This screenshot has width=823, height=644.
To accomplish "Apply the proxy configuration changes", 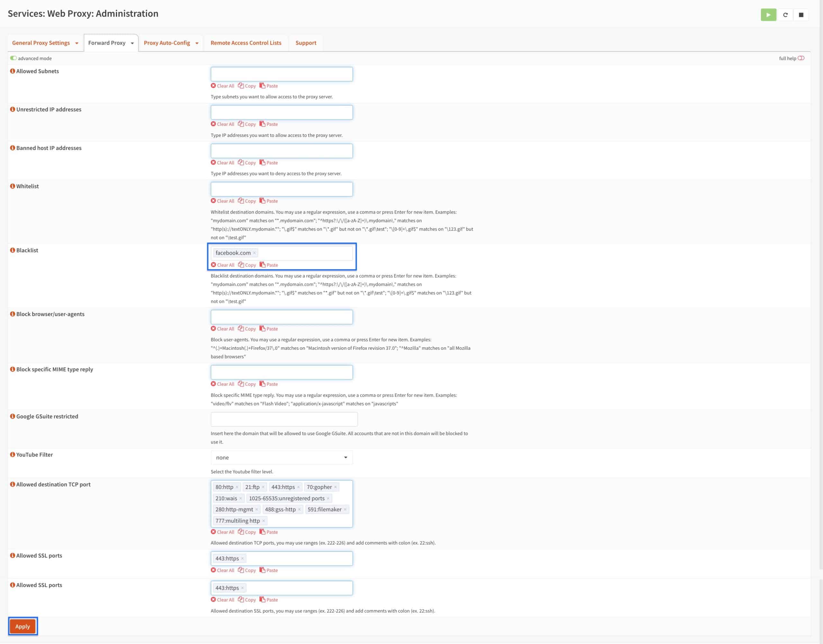I will 23,626.
